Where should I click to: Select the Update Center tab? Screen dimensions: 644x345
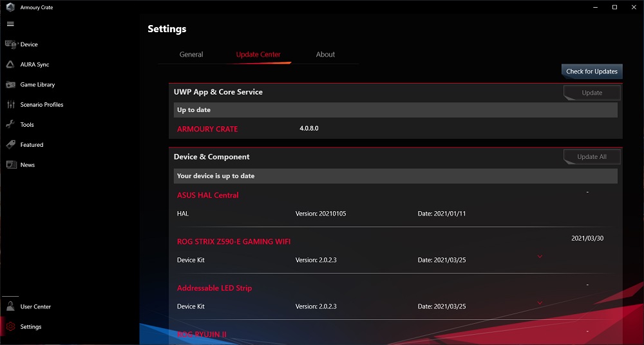[258, 54]
